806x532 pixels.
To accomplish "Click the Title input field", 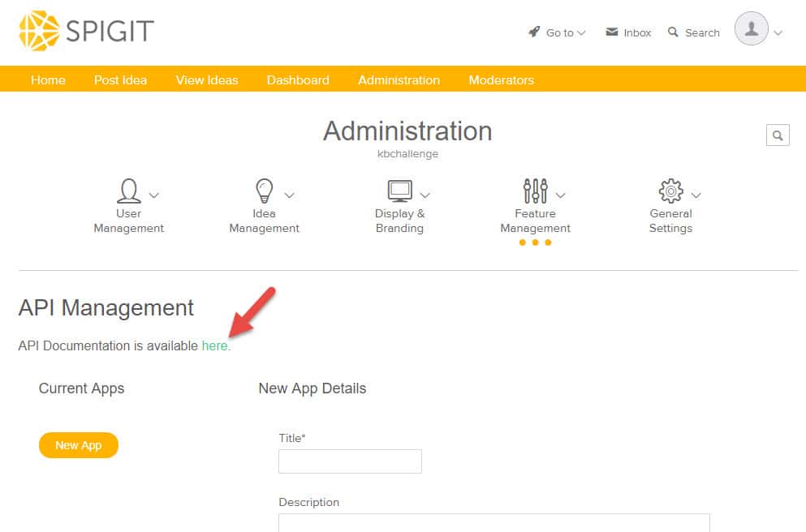I will (350, 461).
